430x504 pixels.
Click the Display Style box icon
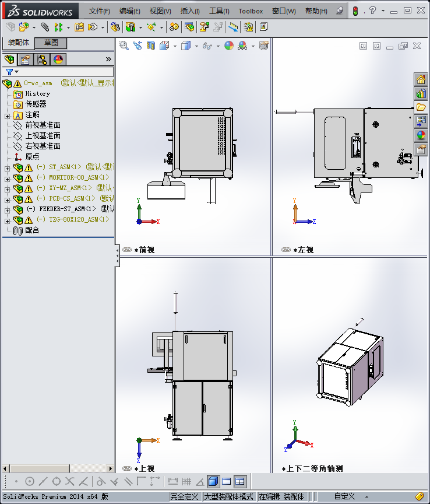(186, 46)
